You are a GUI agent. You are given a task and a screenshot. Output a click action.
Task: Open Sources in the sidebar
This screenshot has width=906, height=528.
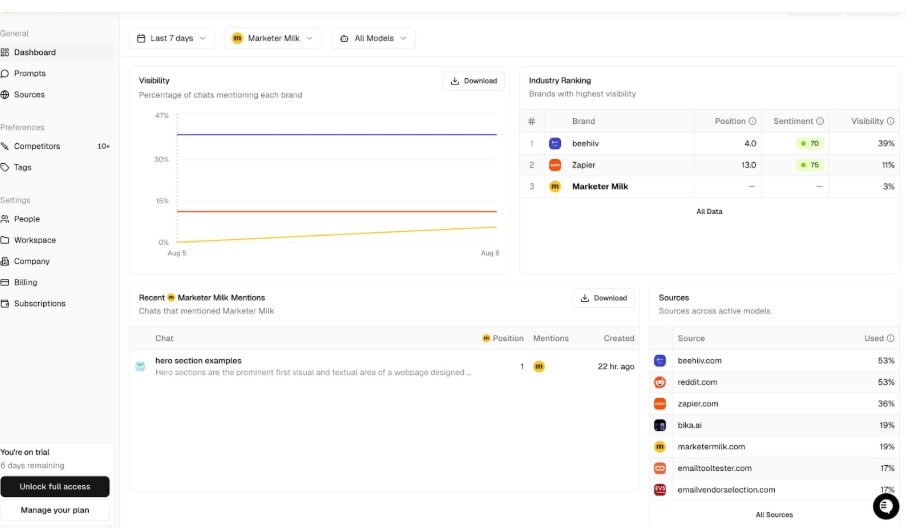[29, 94]
